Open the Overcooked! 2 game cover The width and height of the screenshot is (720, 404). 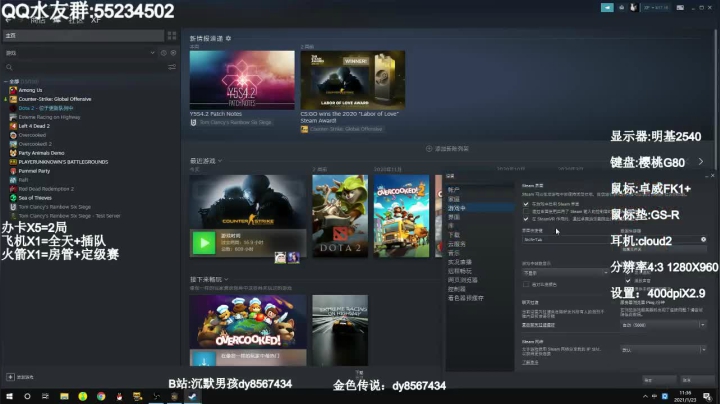point(401,216)
